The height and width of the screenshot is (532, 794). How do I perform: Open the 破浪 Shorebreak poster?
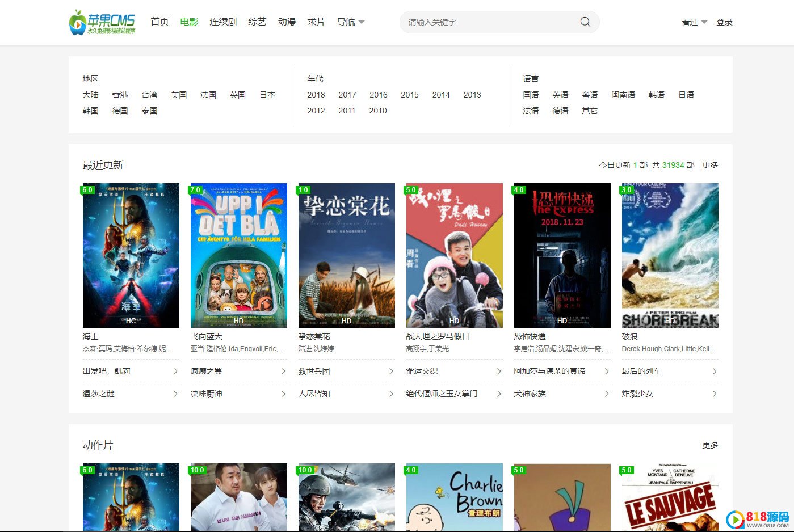(670, 255)
